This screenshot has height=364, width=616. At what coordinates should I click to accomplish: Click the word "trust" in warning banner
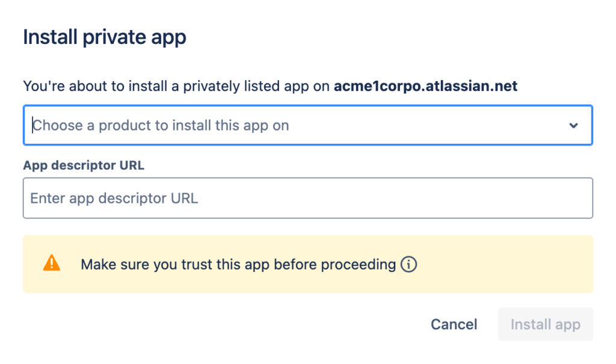(197, 264)
